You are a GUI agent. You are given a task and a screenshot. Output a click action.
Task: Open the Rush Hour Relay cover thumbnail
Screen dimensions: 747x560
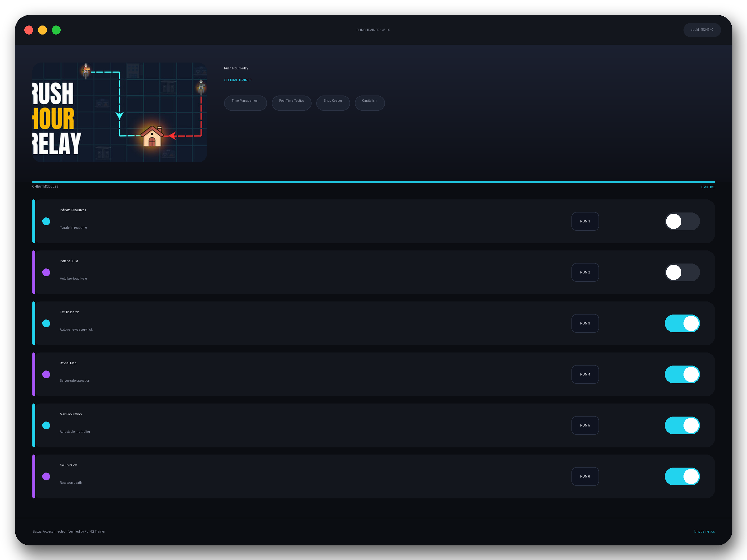120,112
